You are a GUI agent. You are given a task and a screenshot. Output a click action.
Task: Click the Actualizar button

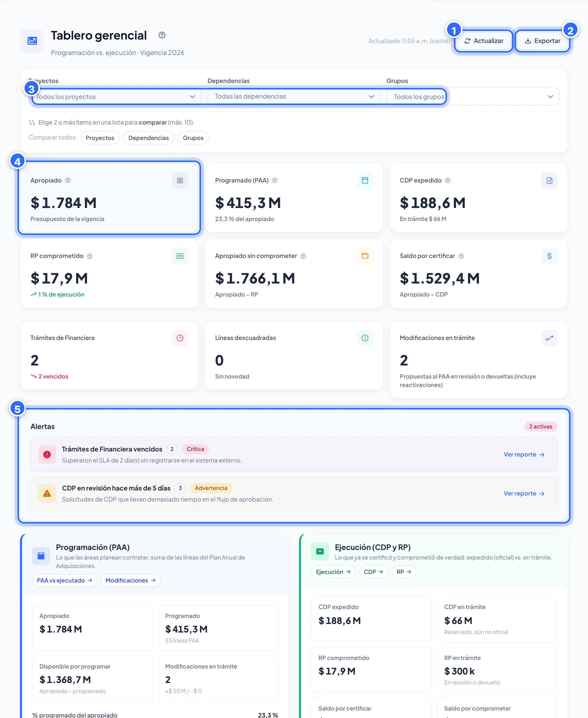click(x=484, y=41)
